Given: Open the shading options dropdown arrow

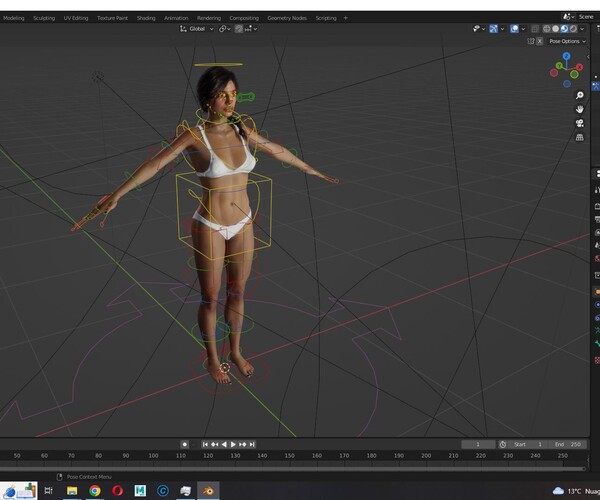Looking at the screenshot, I should coord(582,29).
